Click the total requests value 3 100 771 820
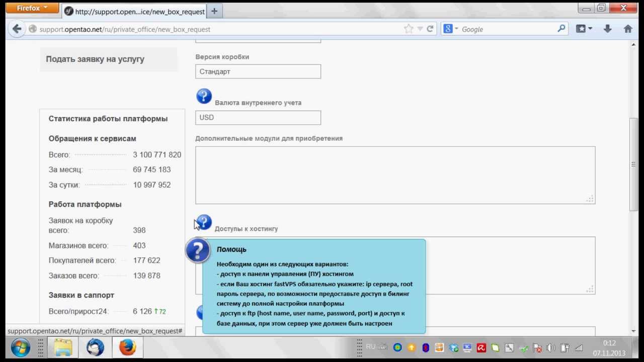644x362 pixels. pos(157,155)
